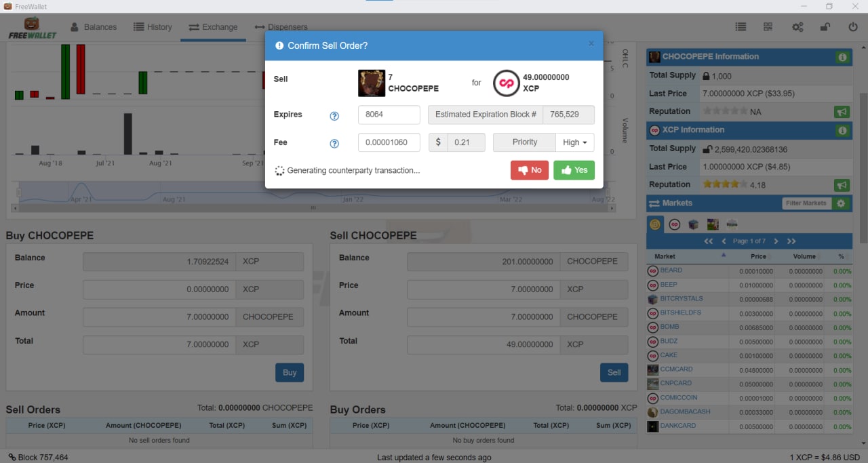Switch to the Exchange tab
The image size is (868, 463).
coord(213,27)
